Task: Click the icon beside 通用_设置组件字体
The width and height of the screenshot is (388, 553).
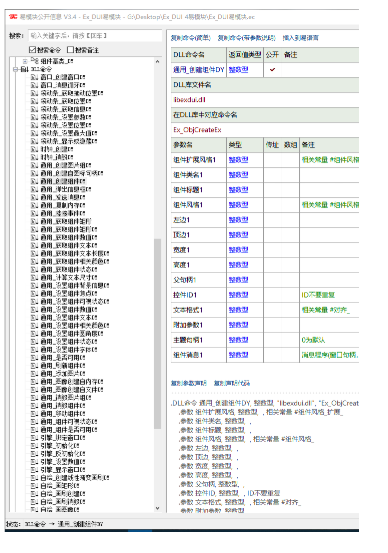Action: click(x=34, y=350)
